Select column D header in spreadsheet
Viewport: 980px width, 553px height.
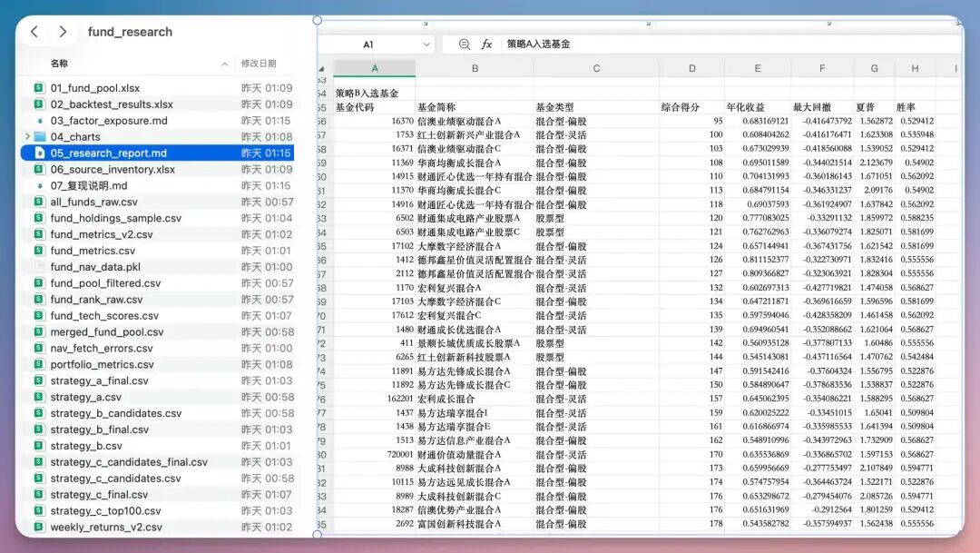click(x=691, y=68)
